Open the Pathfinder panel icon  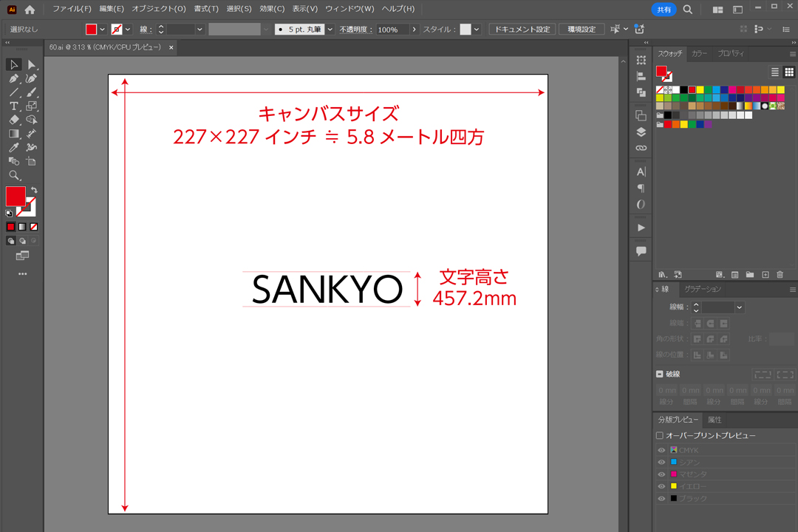pos(641,92)
